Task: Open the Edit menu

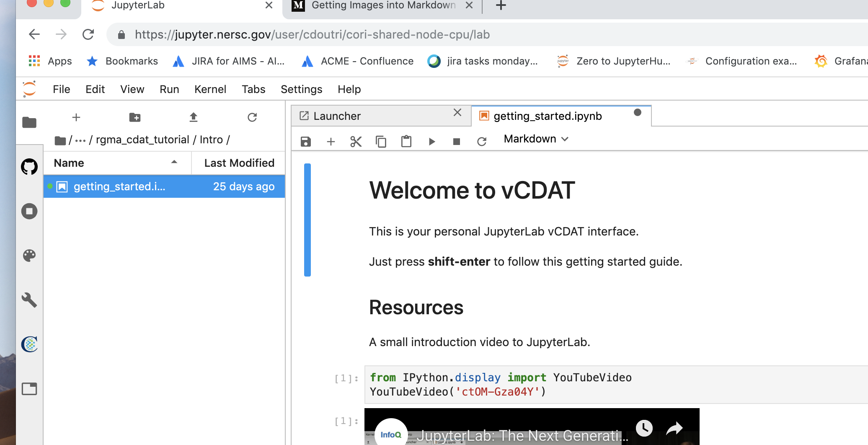Action: [x=95, y=89]
